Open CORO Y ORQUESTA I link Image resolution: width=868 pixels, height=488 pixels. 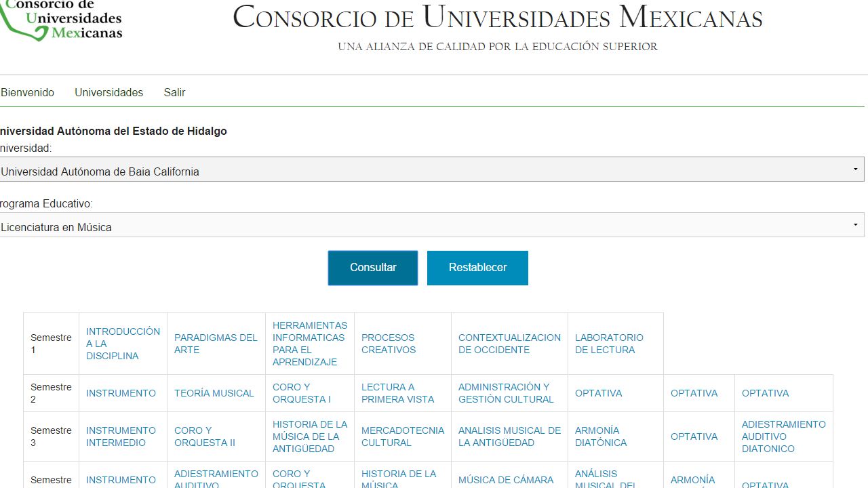coord(302,393)
